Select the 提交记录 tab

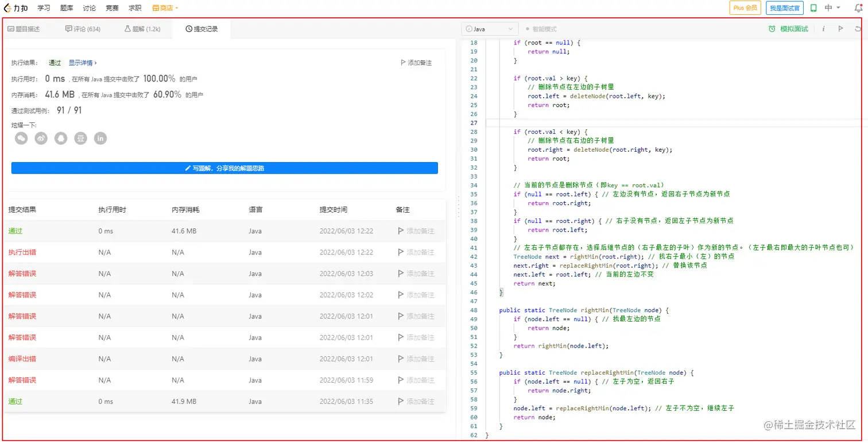[202, 29]
